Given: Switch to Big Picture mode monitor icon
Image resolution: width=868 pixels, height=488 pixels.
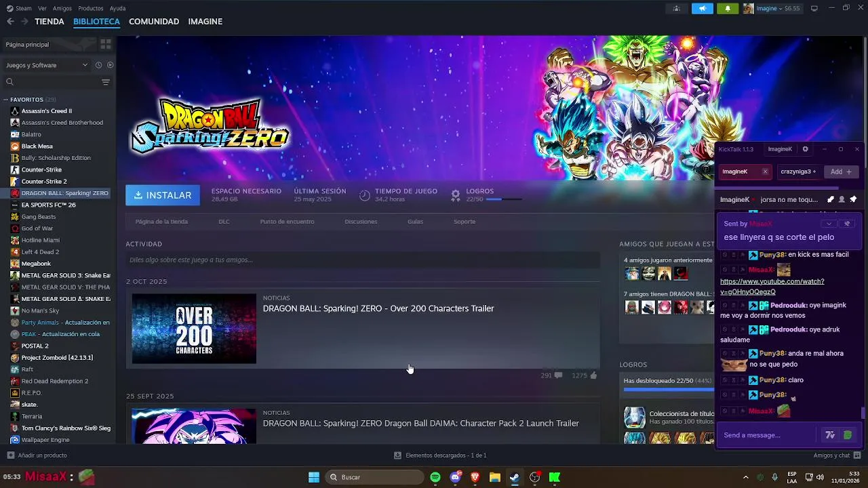Looking at the screenshot, I should point(814,8).
